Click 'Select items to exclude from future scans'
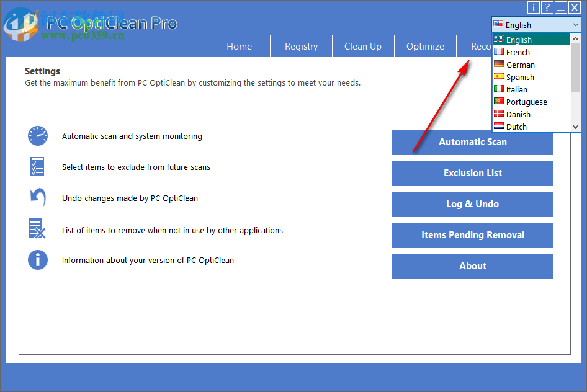Screen dimensions: 587x392 pyautogui.click(x=136, y=167)
